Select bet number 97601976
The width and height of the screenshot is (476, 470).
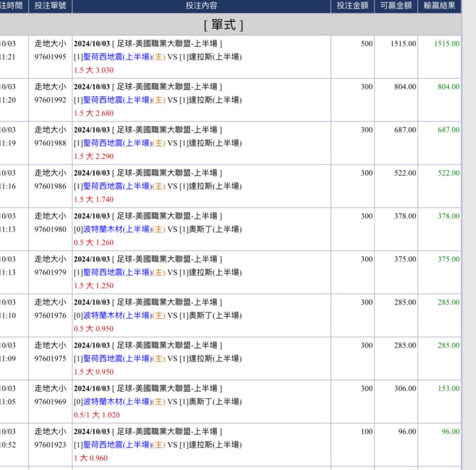(50, 315)
